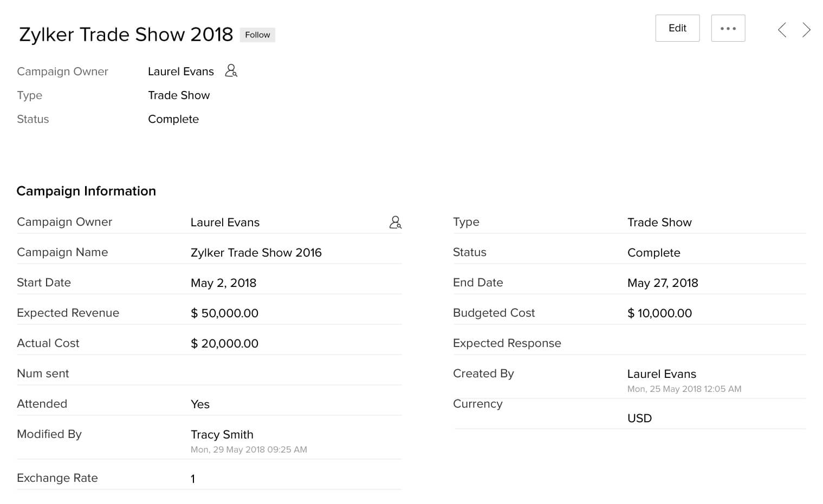Click the Modified By label
Viewport: 823px width, 504px height.
click(x=49, y=434)
